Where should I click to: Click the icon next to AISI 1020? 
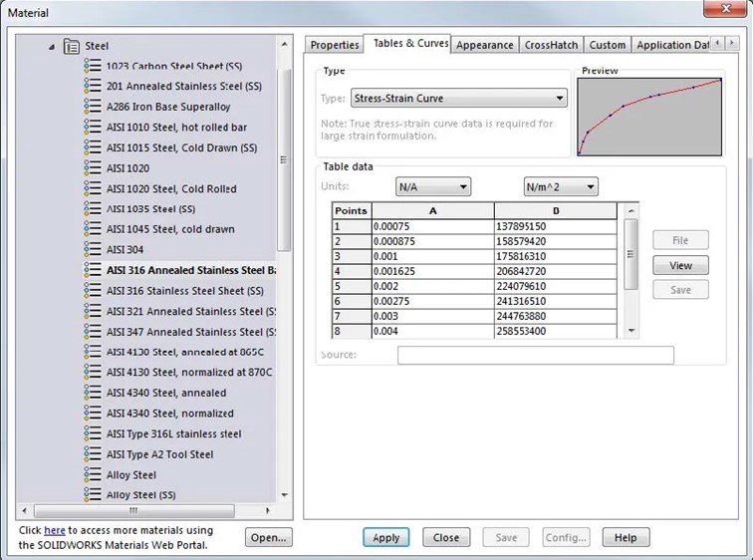coord(92,168)
